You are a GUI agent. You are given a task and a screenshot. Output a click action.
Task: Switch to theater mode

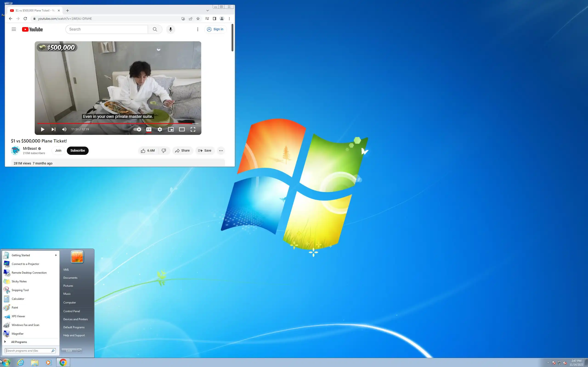pos(182,129)
